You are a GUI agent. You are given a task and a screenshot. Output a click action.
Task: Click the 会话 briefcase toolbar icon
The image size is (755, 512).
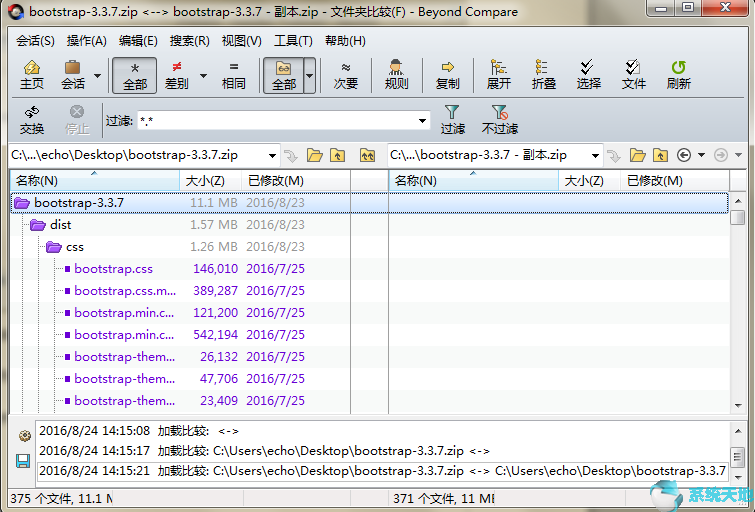pyautogui.click(x=73, y=75)
